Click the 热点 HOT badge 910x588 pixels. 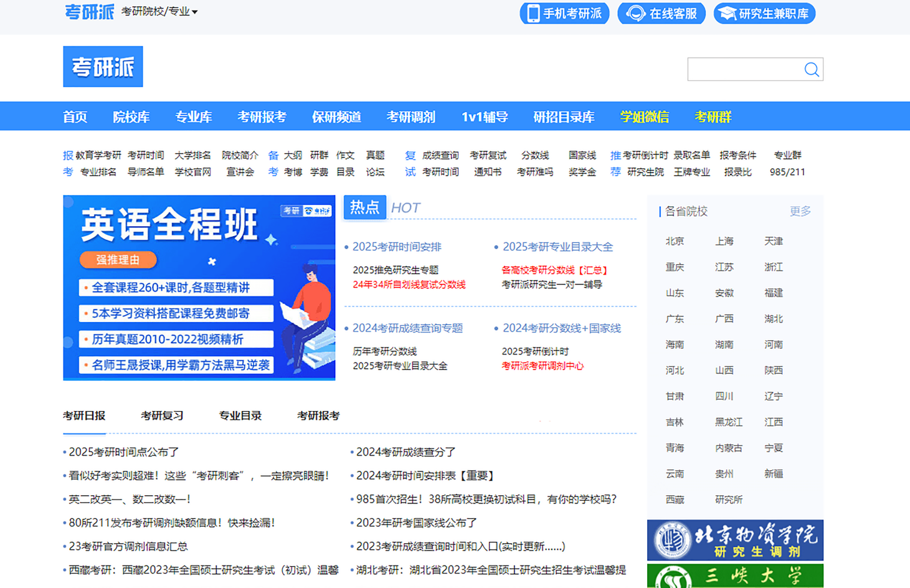pyautogui.click(x=364, y=207)
